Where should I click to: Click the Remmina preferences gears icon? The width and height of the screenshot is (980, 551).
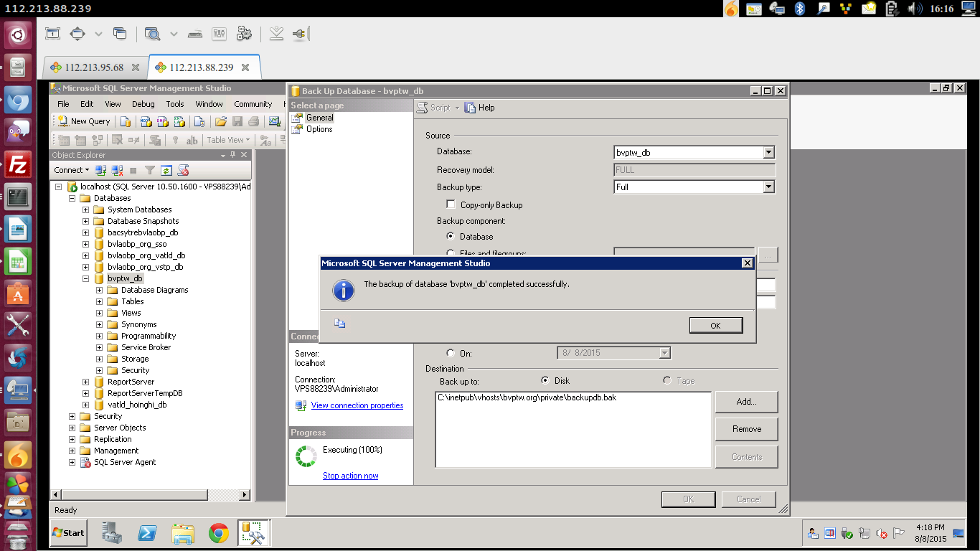pos(244,34)
